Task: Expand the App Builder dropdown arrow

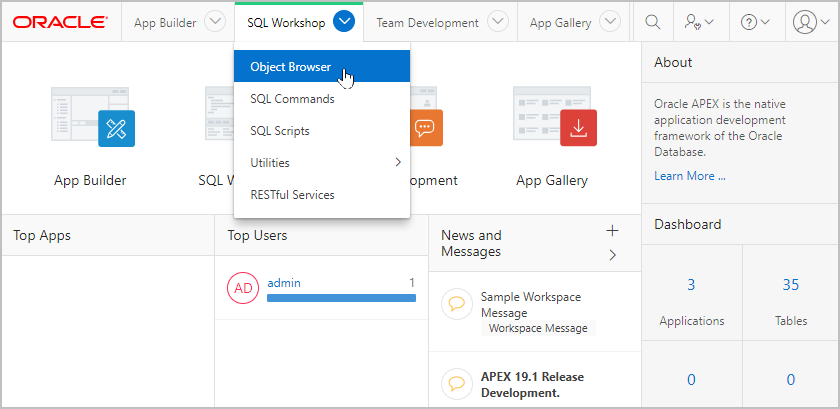Action: coord(215,23)
